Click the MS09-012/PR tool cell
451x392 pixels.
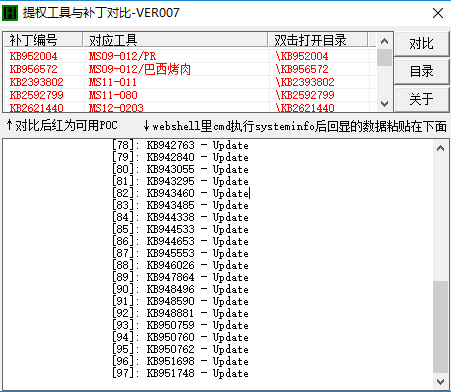(x=122, y=56)
